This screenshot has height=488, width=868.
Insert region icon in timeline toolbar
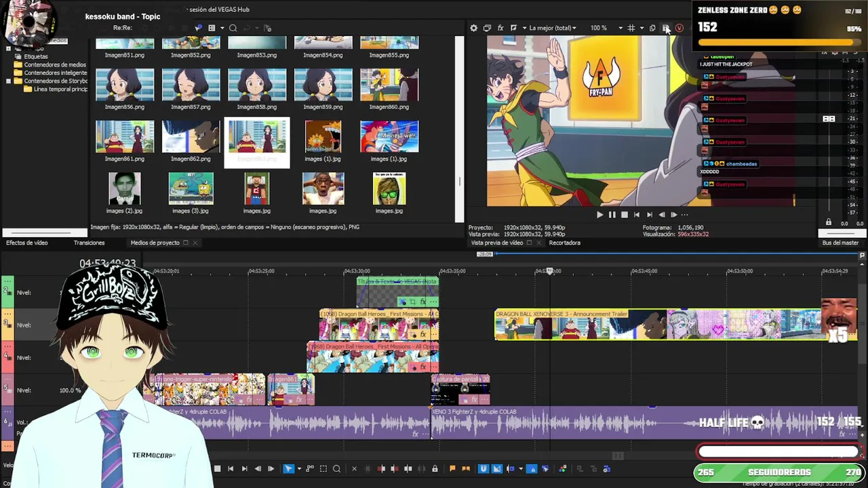pyautogui.click(x=466, y=468)
